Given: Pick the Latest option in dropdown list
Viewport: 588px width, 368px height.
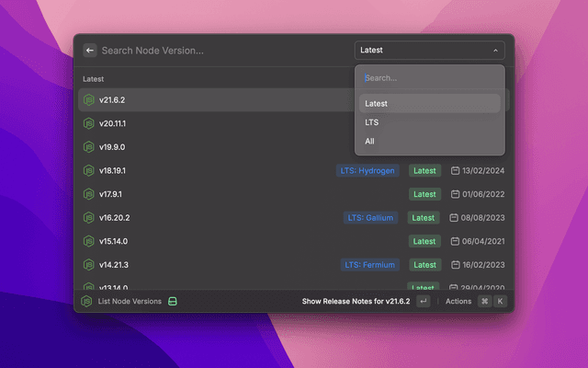Looking at the screenshot, I should pyautogui.click(x=376, y=103).
